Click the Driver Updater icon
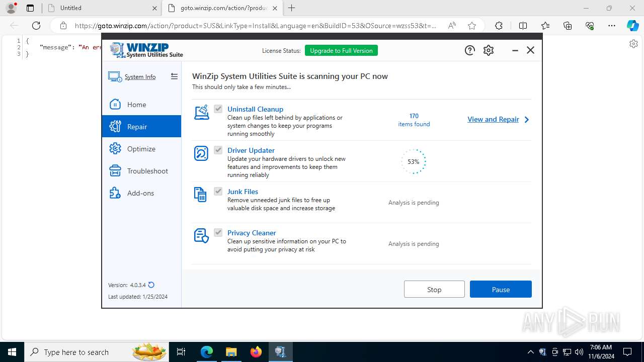 click(201, 153)
